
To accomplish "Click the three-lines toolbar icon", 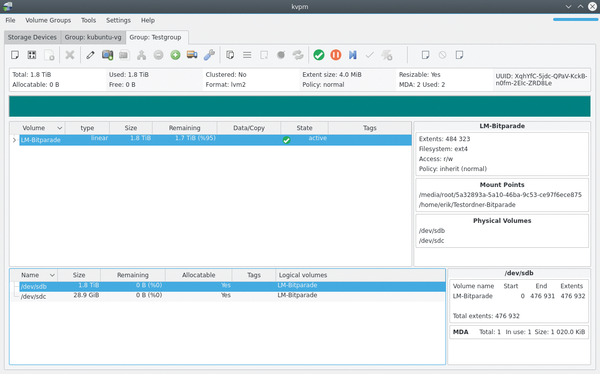I will pyautogui.click(x=247, y=55).
